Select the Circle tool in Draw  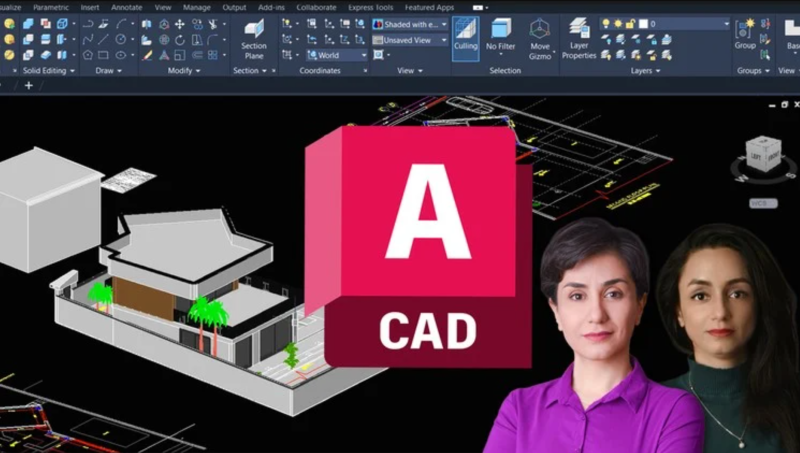(x=120, y=39)
